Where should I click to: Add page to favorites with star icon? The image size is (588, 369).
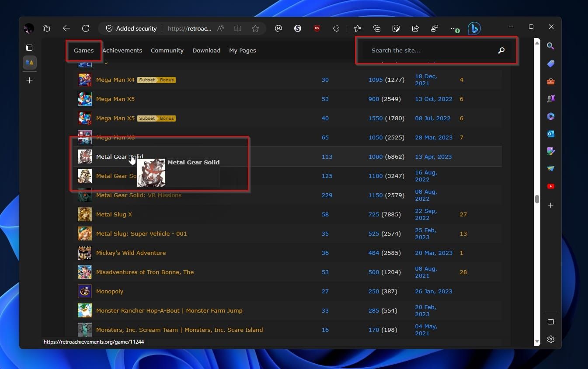(x=255, y=28)
